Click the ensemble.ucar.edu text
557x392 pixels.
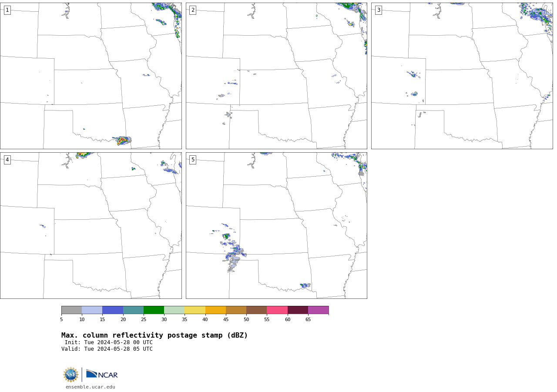91,387
